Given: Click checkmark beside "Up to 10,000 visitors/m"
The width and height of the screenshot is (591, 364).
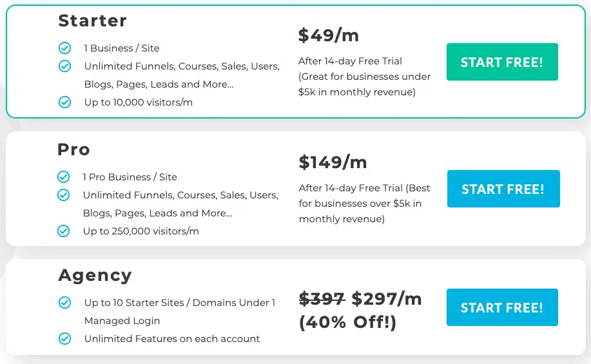Looking at the screenshot, I should pos(64,102).
